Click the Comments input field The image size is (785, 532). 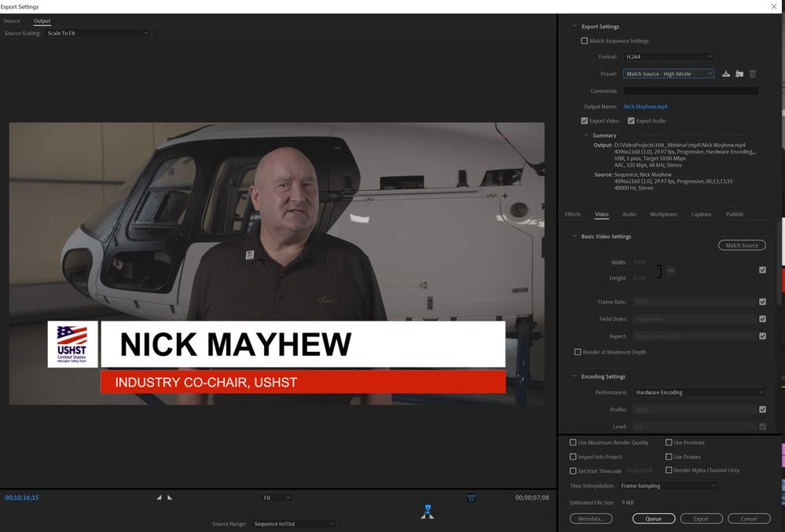tap(691, 91)
